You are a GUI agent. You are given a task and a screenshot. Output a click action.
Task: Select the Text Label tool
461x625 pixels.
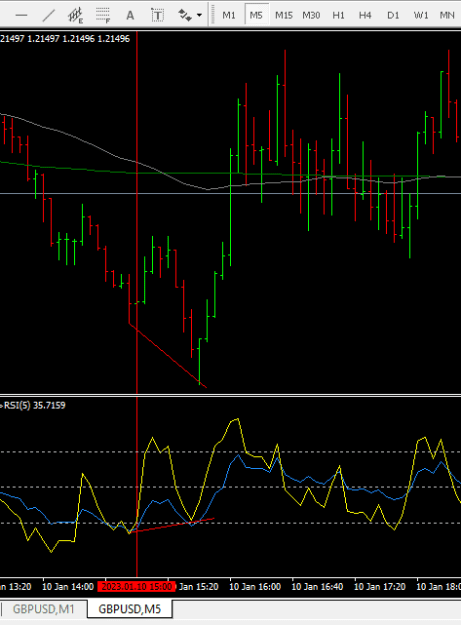click(x=157, y=16)
